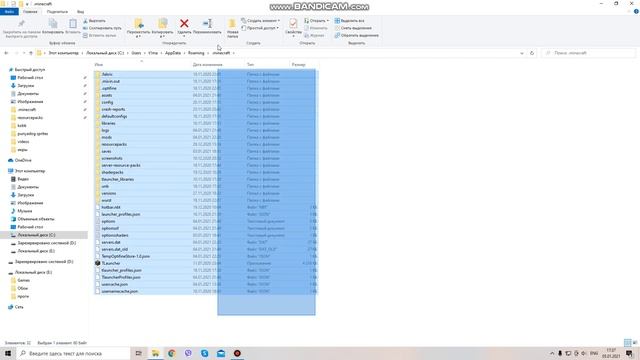640x360 pixels.
Task: Open the Create item (Создать элемент) dropdown
Action: pyautogui.click(x=260, y=20)
